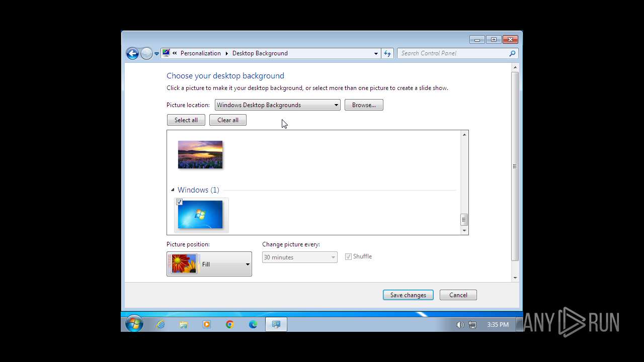Click the Windows (1) group heading
Screen dimensions: 644x362
click(x=198, y=190)
